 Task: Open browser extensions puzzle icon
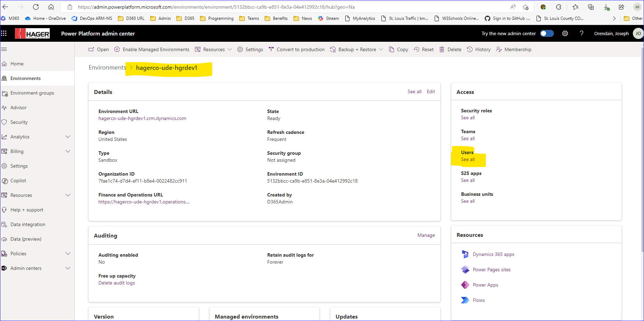(x=558, y=7)
